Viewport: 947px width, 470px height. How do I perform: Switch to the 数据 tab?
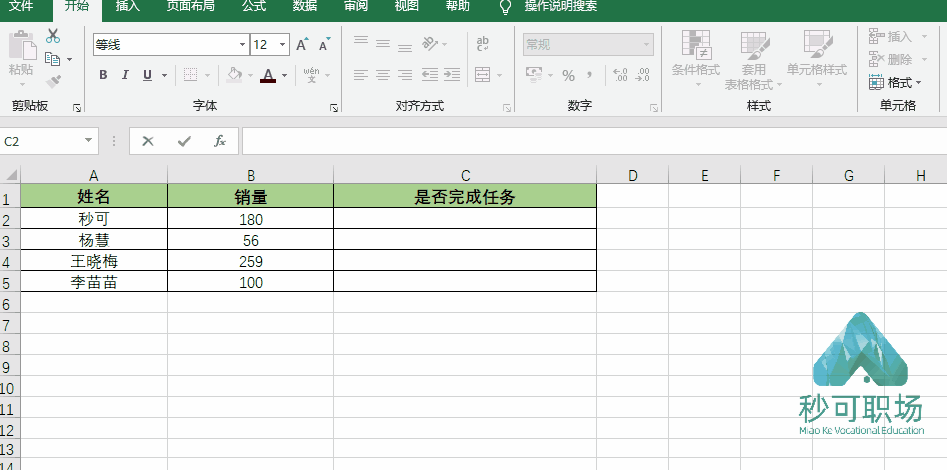pos(304,7)
